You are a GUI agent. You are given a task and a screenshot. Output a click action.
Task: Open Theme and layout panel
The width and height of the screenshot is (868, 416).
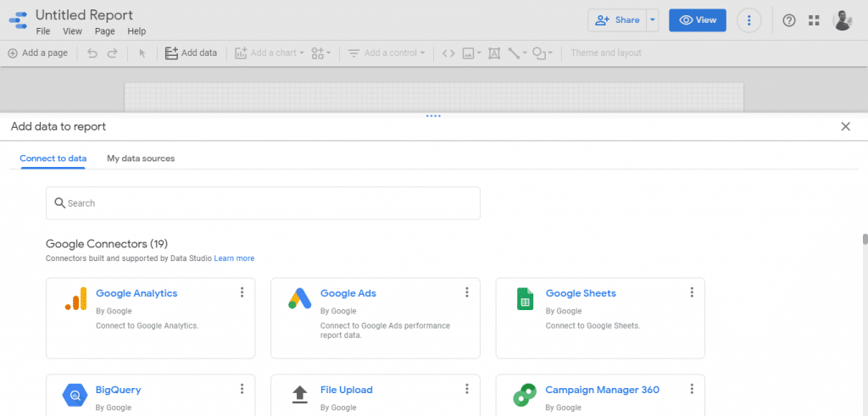point(606,53)
